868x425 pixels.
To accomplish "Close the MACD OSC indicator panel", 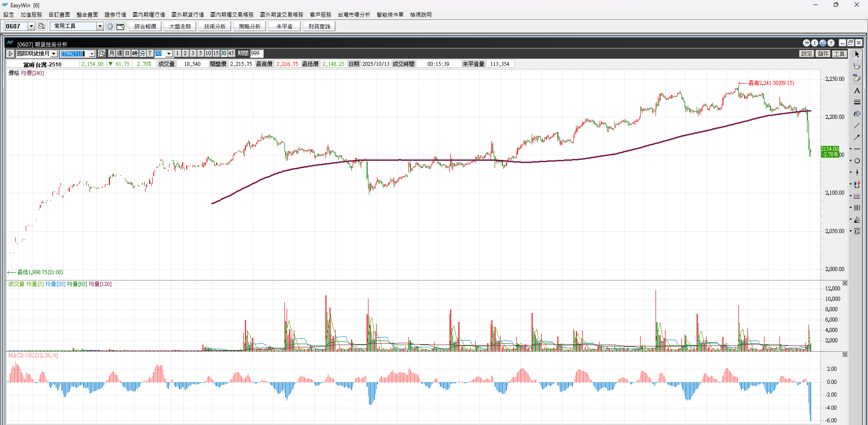I will point(844,355).
